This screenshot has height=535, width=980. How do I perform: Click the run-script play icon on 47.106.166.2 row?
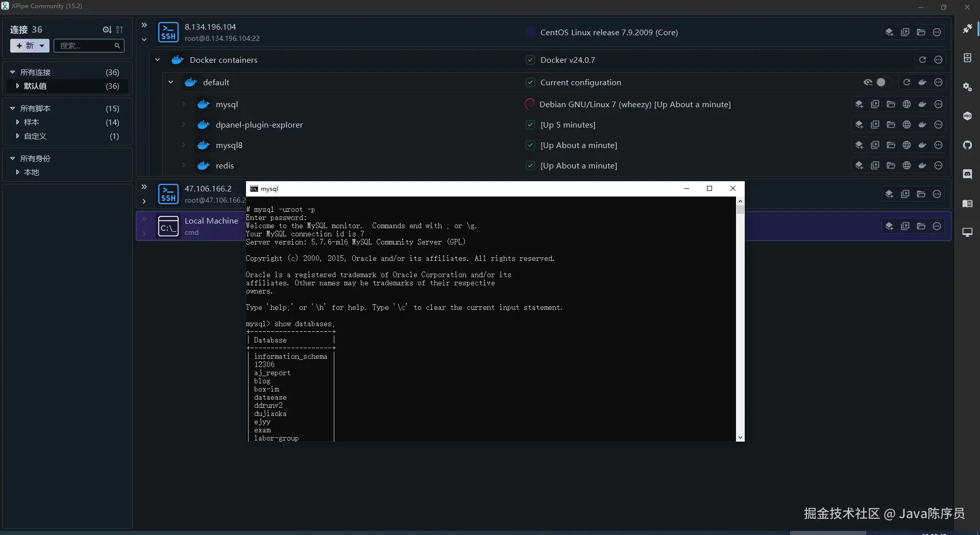(905, 194)
